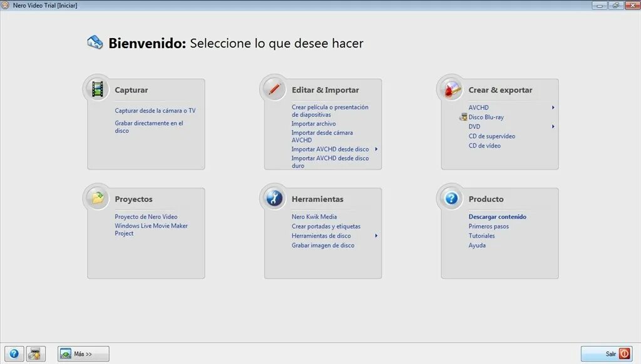Choose Importar archivo
The height and width of the screenshot is (364, 641).
click(x=314, y=124)
